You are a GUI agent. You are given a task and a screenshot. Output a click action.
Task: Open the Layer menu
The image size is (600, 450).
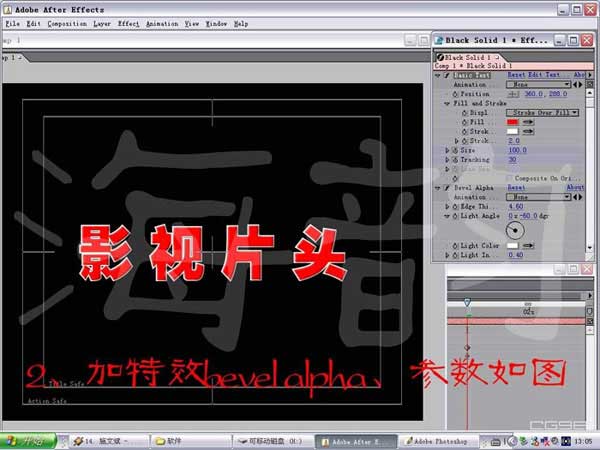[102, 24]
